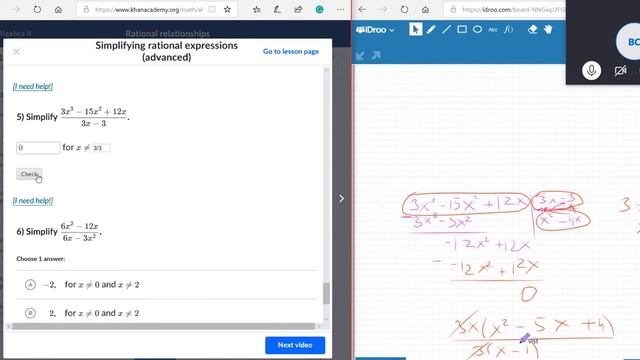This screenshot has height=360, width=640.
Task: Click the share icon in left browser
Action: pos(298,9)
